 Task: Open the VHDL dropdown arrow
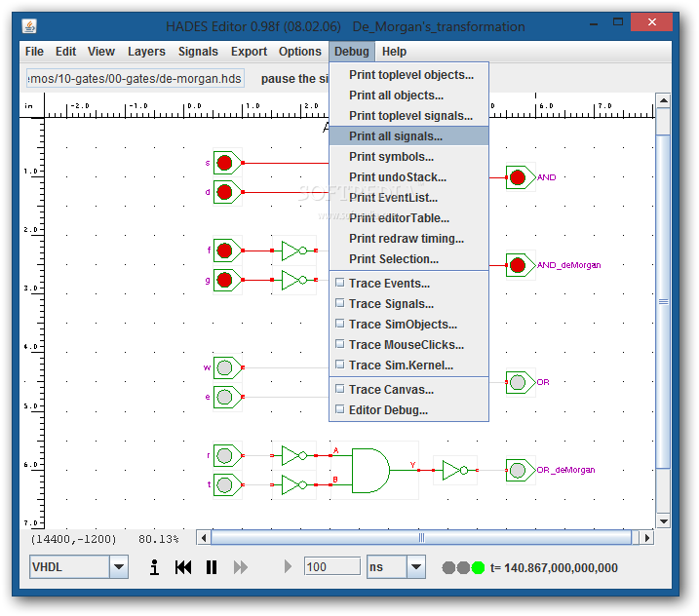[119, 567]
